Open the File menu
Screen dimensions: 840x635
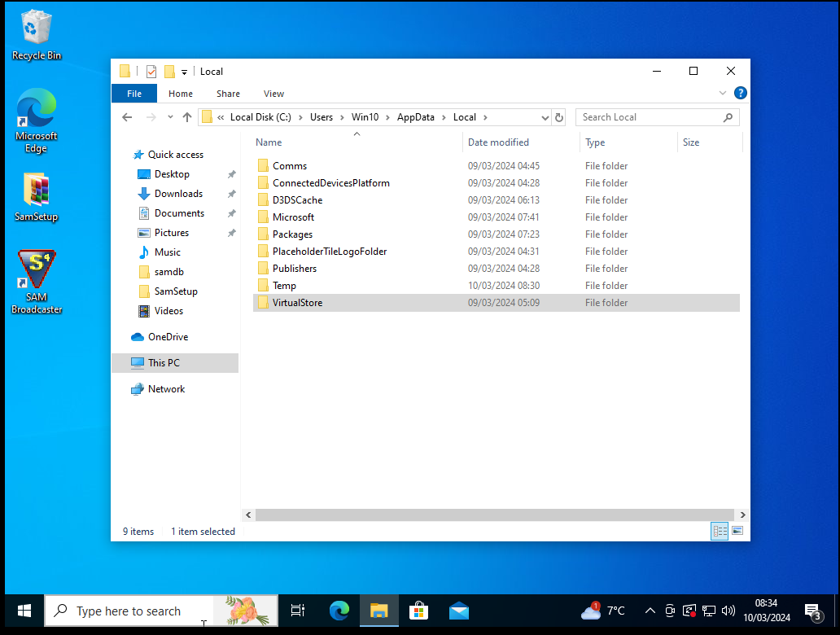(x=134, y=94)
